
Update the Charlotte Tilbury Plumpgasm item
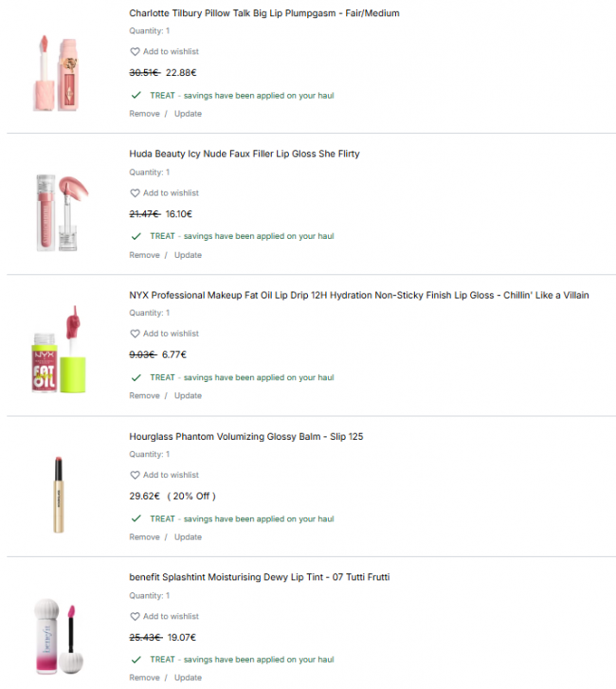tap(188, 114)
